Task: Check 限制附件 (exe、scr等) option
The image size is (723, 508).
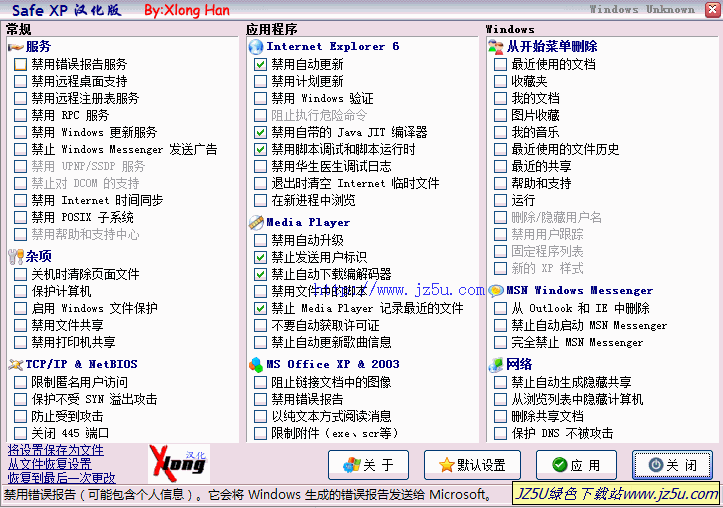Action: [x=261, y=434]
